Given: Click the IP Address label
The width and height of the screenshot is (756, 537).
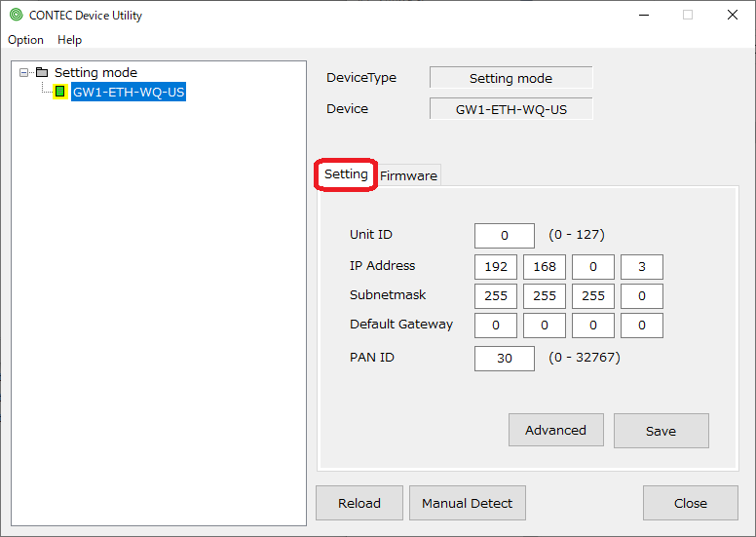Looking at the screenshot, I should 382,265.
